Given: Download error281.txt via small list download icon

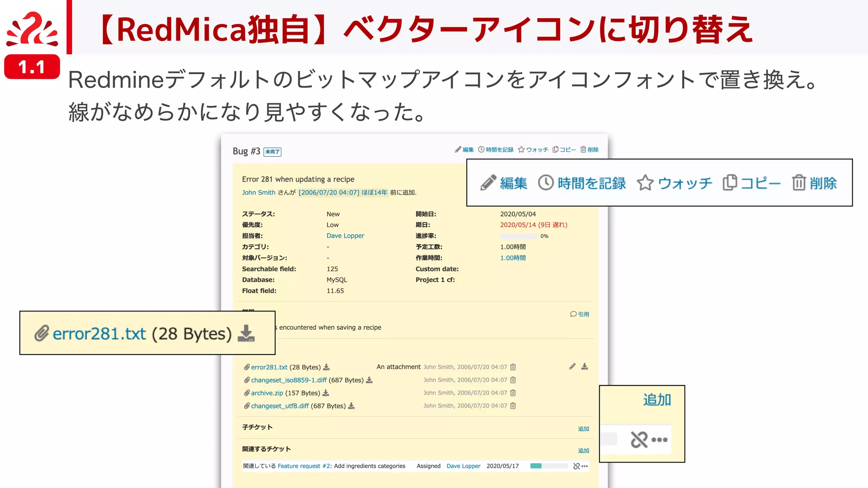Looking at the screenshot, I should pos(326,367).
